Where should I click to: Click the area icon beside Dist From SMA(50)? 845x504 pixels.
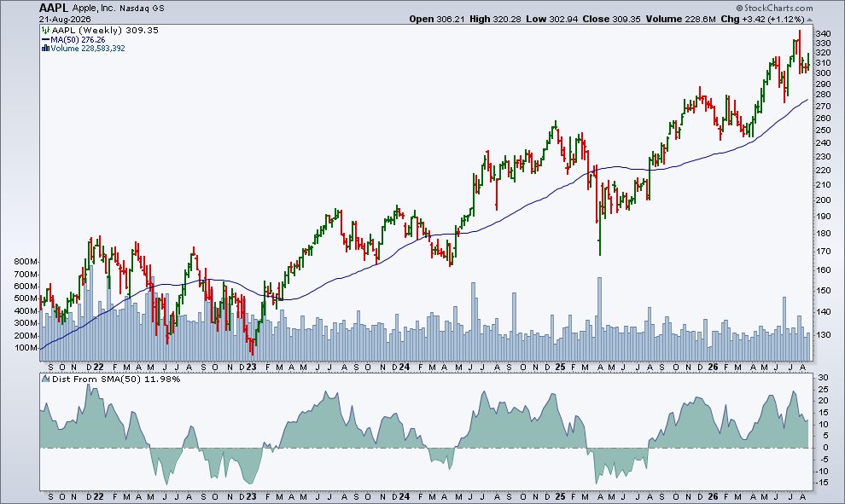coord(45,379)
